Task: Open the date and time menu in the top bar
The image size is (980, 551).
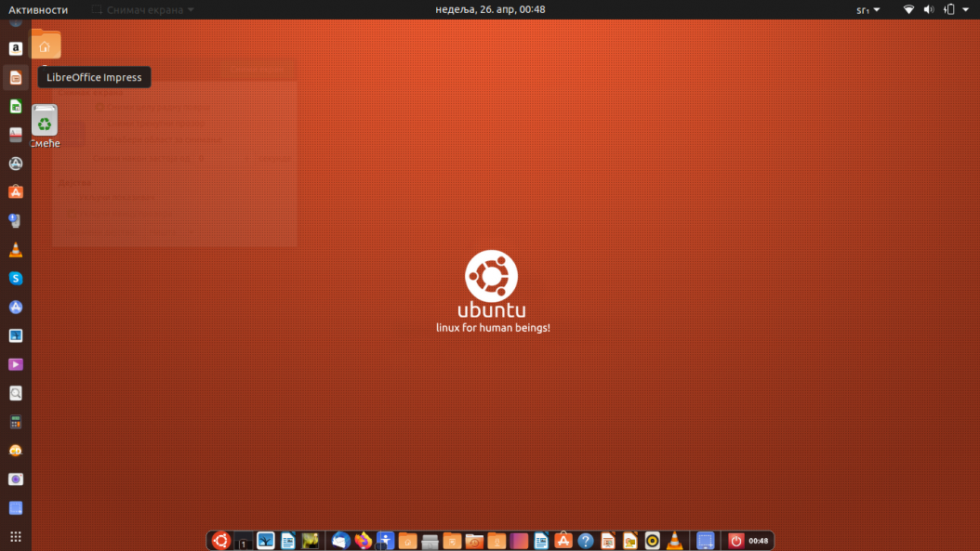Action: 490,9
